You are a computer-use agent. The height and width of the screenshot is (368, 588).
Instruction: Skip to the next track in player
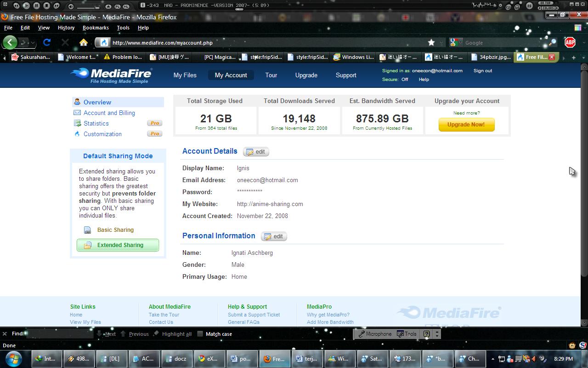[x=57, y=6]
